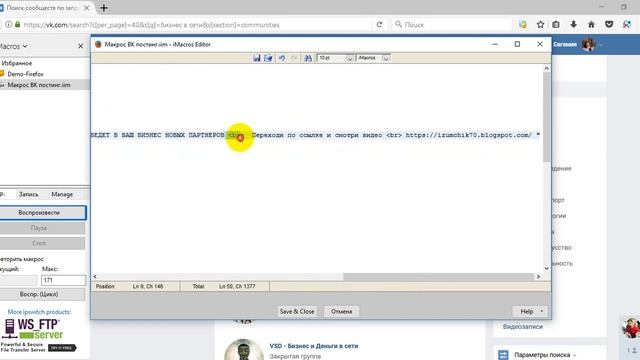Click right arrow of horizontal scrollbar
Screen dimensions: 640x360
coord(538,277)
